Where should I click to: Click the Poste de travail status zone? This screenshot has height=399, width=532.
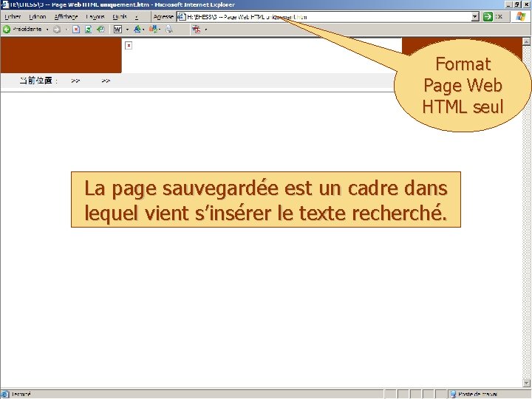[x=488, y=394]
